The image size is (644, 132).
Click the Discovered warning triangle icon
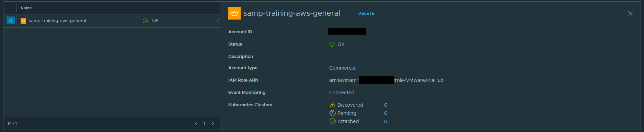[332, 105]
